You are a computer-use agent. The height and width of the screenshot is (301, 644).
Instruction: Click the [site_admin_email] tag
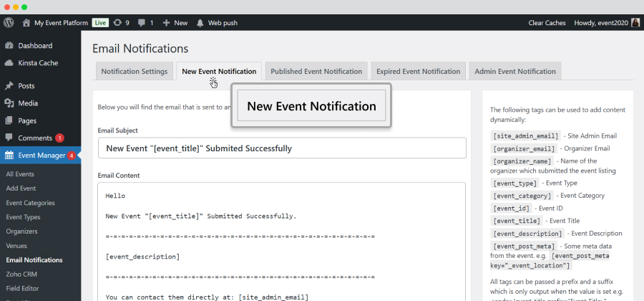[526, 135]
